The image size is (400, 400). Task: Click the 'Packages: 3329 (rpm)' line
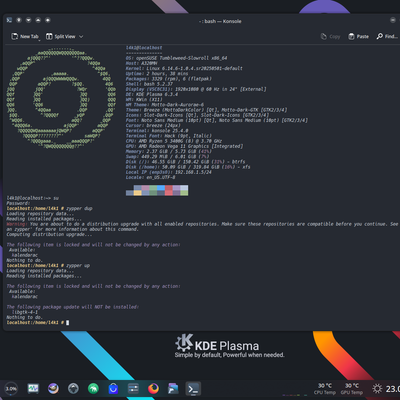click(x=168, y=79)
